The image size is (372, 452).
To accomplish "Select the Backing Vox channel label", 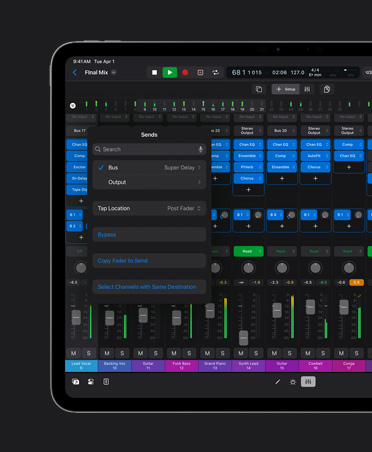I will pos(115,366).
